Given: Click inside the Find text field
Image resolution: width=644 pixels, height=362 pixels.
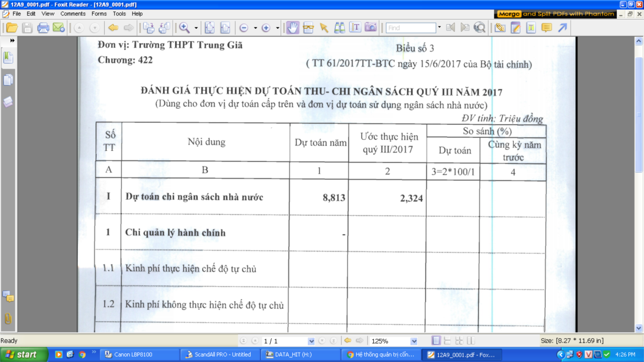Looking at the screenshot, I should click(x=410, y=28).
